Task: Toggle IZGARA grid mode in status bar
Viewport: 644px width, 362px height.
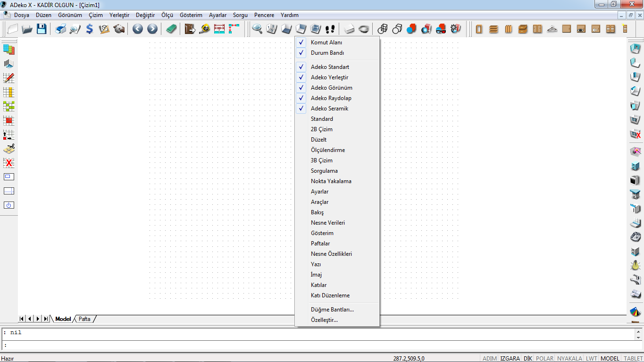Action: pos(510,358)
